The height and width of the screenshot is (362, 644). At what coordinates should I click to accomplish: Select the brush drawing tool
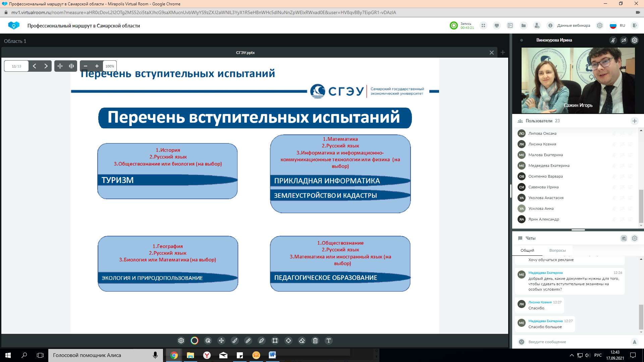235,341
